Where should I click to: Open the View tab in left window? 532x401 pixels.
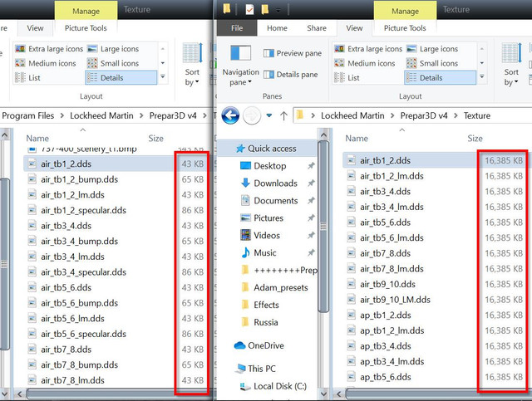[35, 28]
